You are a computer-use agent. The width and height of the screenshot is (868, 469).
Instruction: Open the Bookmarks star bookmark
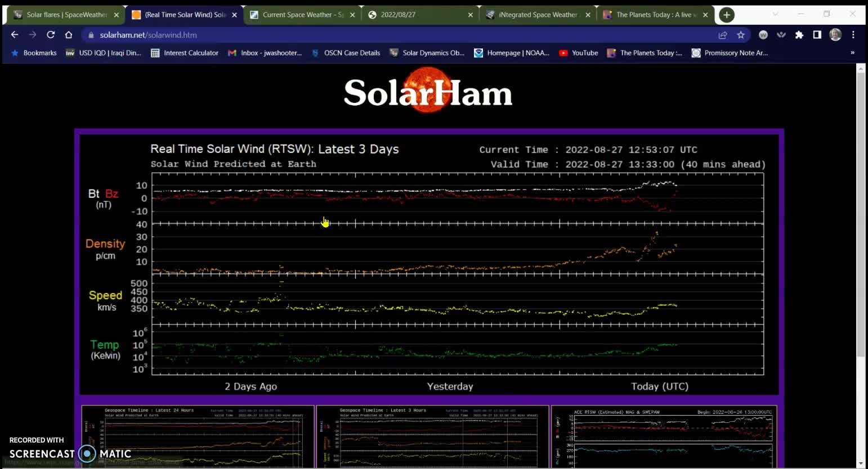coord(34,53)
